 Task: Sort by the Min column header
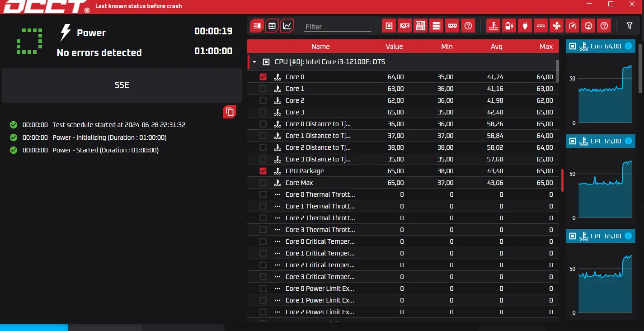(447, 47)
